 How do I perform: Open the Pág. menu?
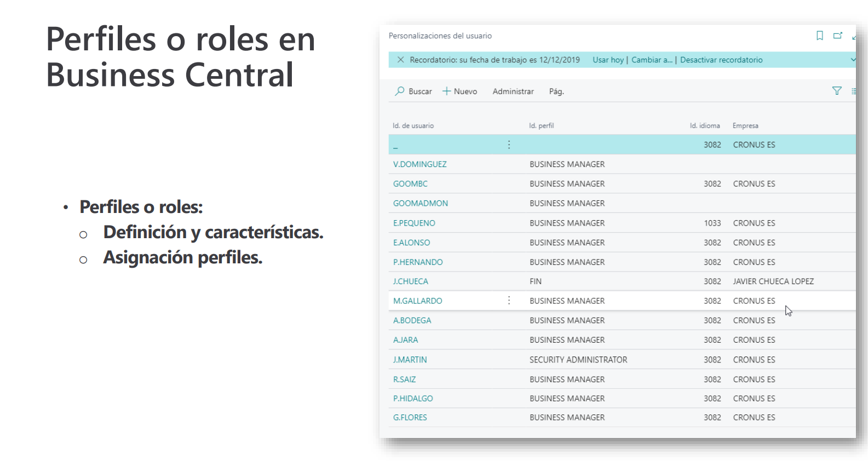[556, 91]
